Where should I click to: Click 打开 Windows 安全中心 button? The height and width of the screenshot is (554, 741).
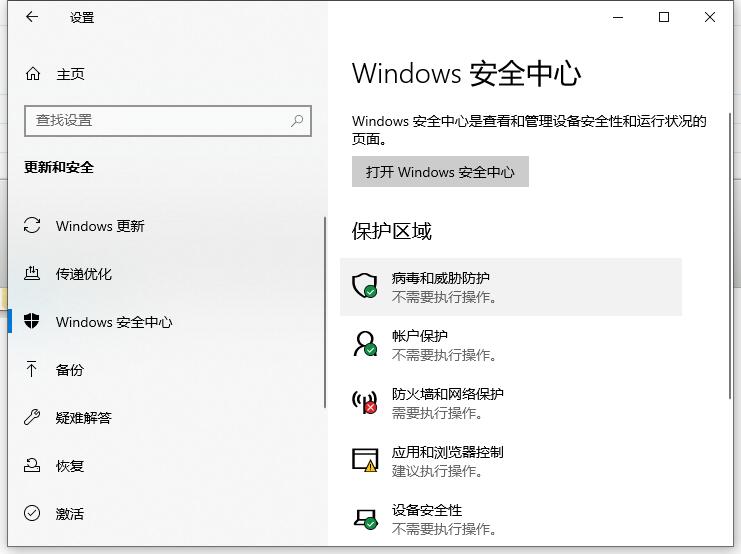point(440,172)
